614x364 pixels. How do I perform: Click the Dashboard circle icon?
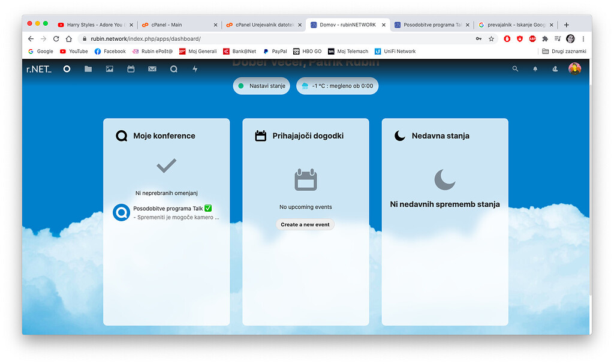(67, 69)
